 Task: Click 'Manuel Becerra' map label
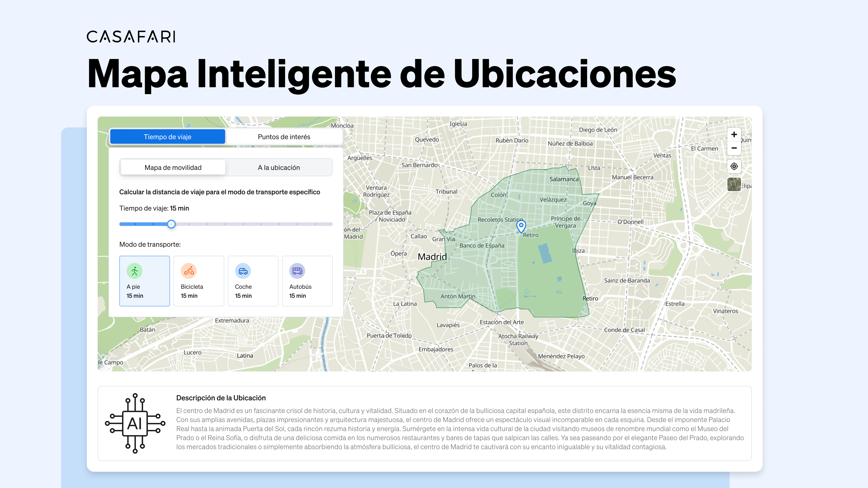pos(632,177)
